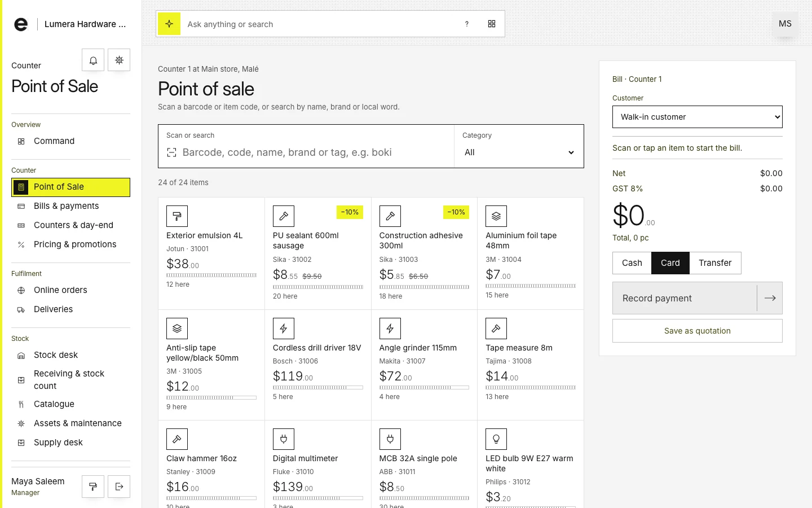Click the Anti-slip tape stock level bar
The height and width of the screenshot is (508, 812).
coord(211,398)
